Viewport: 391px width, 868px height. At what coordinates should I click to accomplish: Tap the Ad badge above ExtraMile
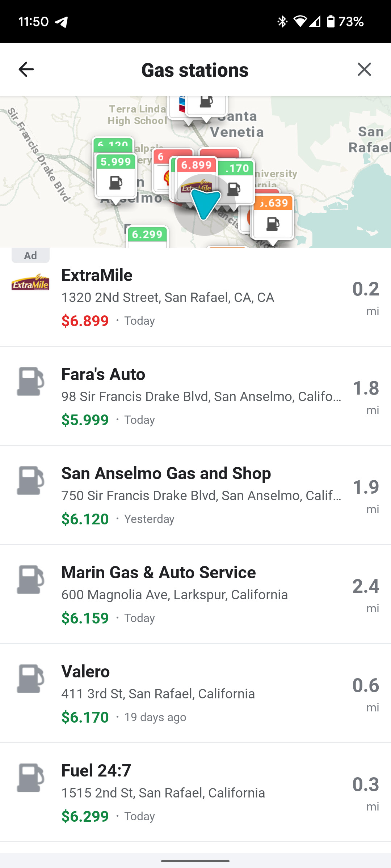pyautogui.click(x=30, y=255)
